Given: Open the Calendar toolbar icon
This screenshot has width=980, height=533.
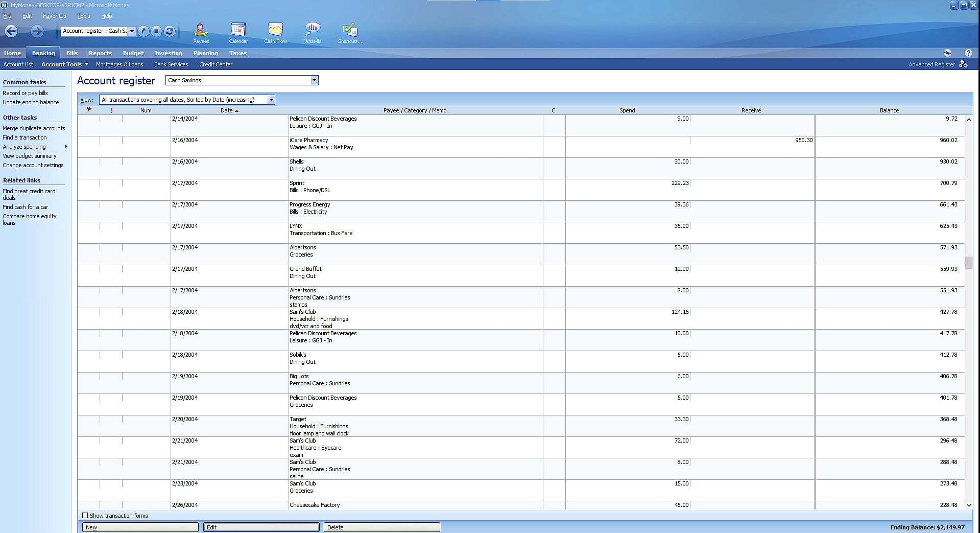Looking at the screenshot, I should 238,33.
